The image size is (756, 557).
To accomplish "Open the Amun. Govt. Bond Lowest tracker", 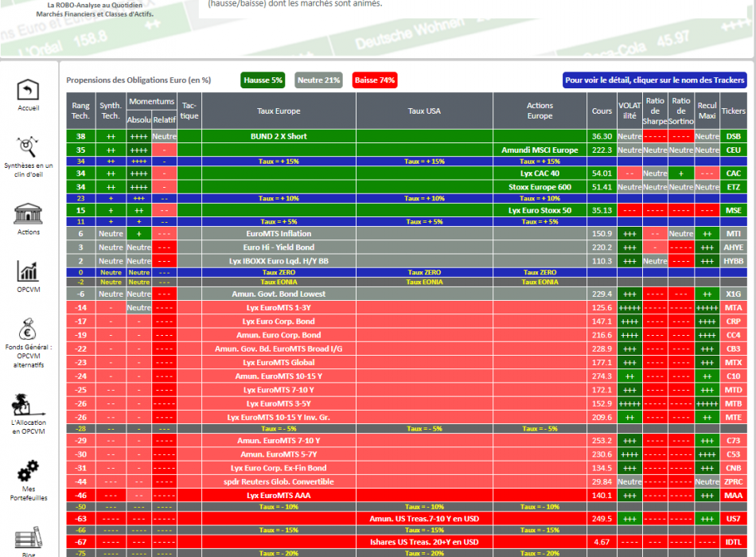I will point(279,294).
